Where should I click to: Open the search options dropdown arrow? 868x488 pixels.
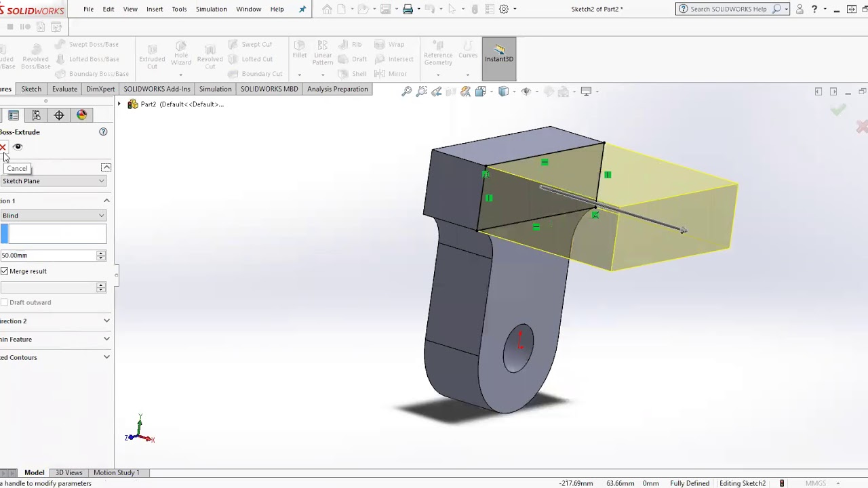(787, 9)
